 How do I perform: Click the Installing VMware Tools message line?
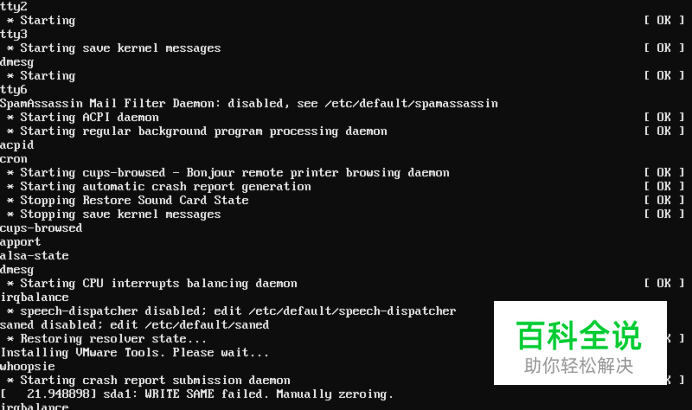tap(134, 353)
